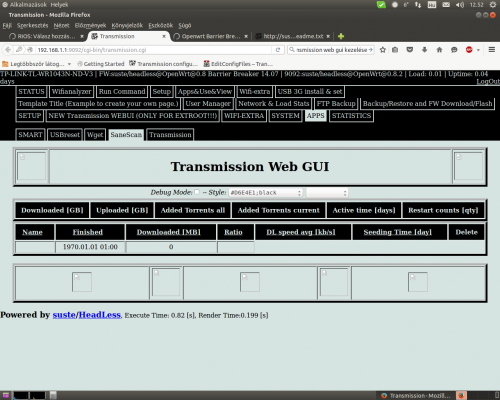Click the reload icon in address bar
Image resolution: width=500 pixels, height=400 pixels.
pos(278,50)
